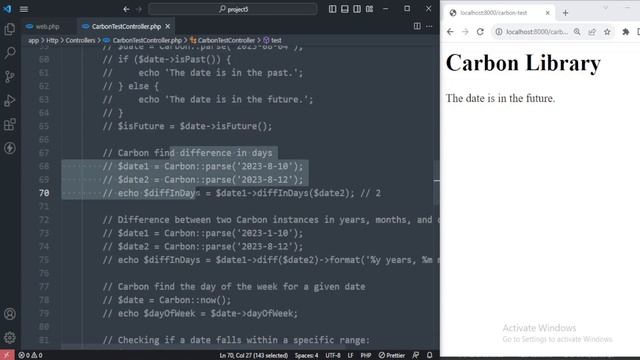Open browser Extensions puzzle icon
Image resolution: width=640 pixels, height=360 pixels.
(x=626, y=31)
